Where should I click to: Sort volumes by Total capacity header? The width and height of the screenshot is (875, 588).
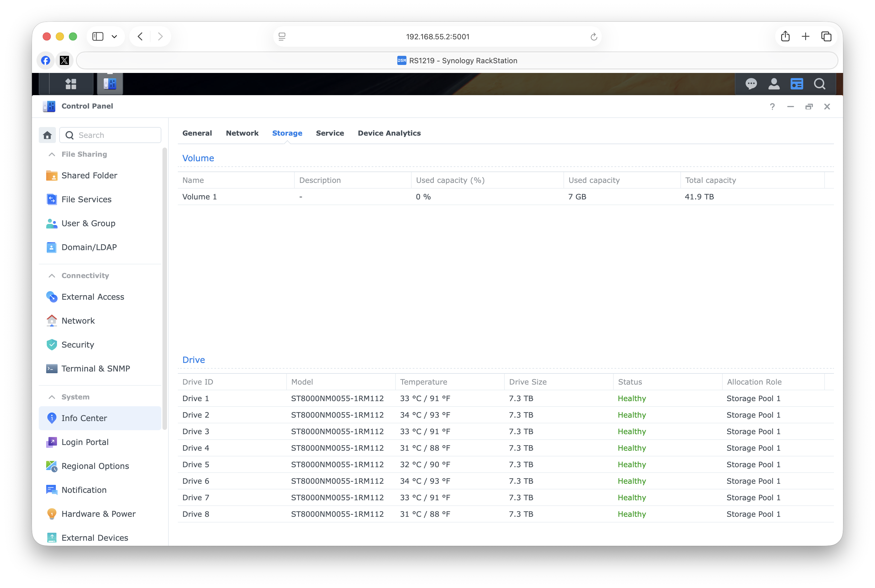click(752, 180)
